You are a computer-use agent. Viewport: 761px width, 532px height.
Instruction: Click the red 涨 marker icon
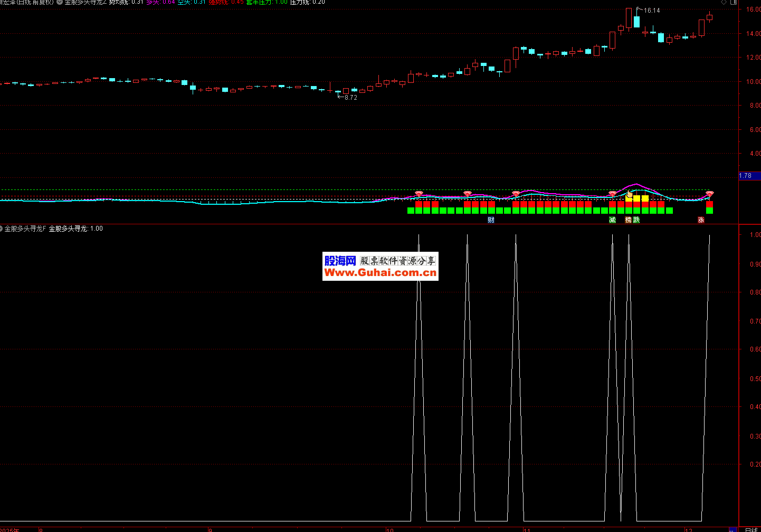(701, 220)
